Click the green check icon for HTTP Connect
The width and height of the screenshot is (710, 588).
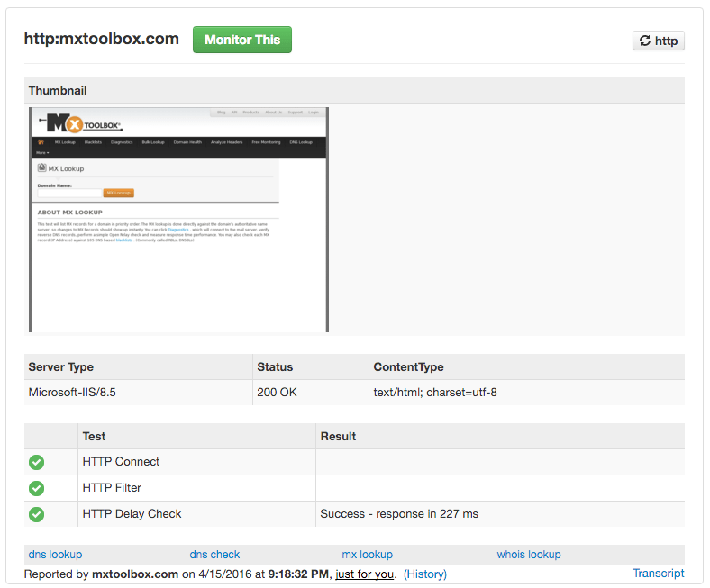pyautogui.click(x=37, y=462)
